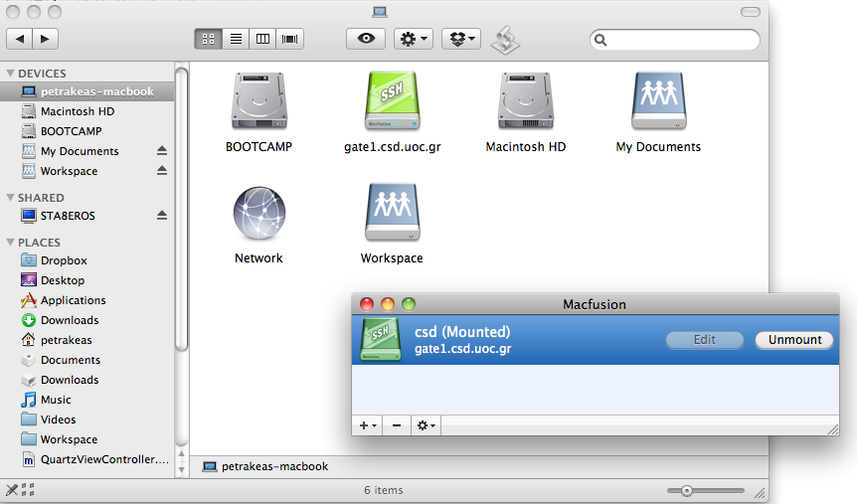
Task: Open the Workspace folder under PLACES
Action: pos(87,439)
